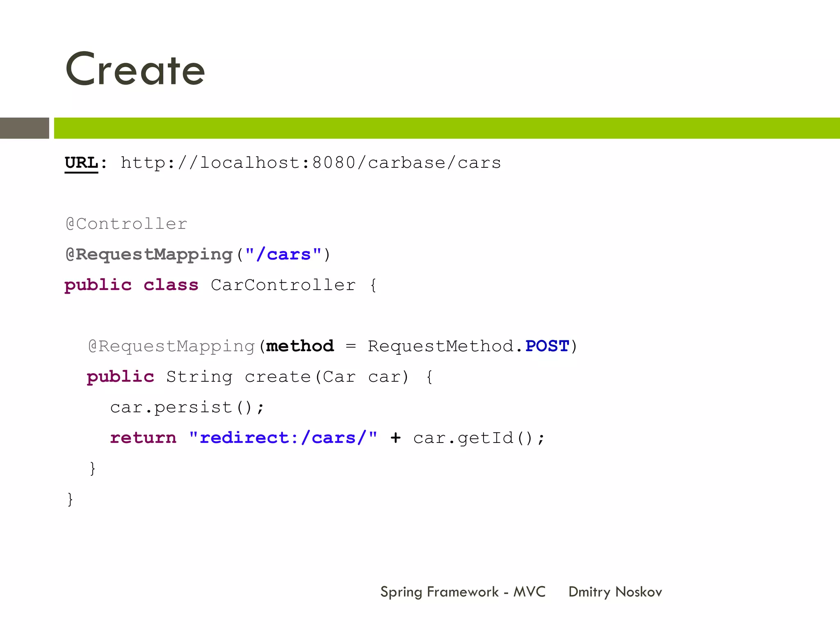840x630 pixels.
Task: Click the green horizontal title bar
Action: [446, 128]
